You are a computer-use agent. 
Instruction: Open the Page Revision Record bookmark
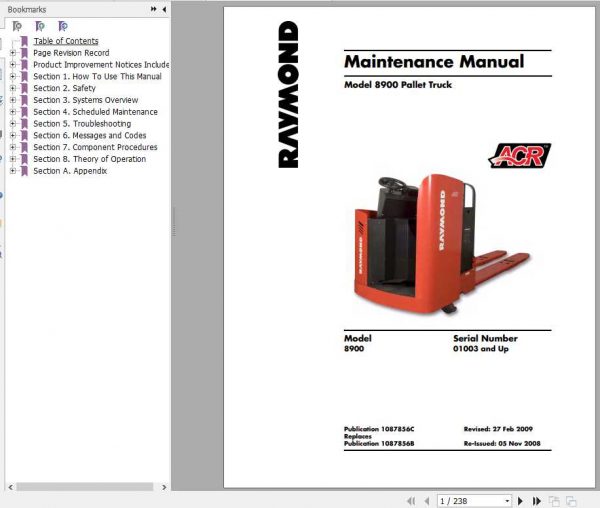point(71,53)
